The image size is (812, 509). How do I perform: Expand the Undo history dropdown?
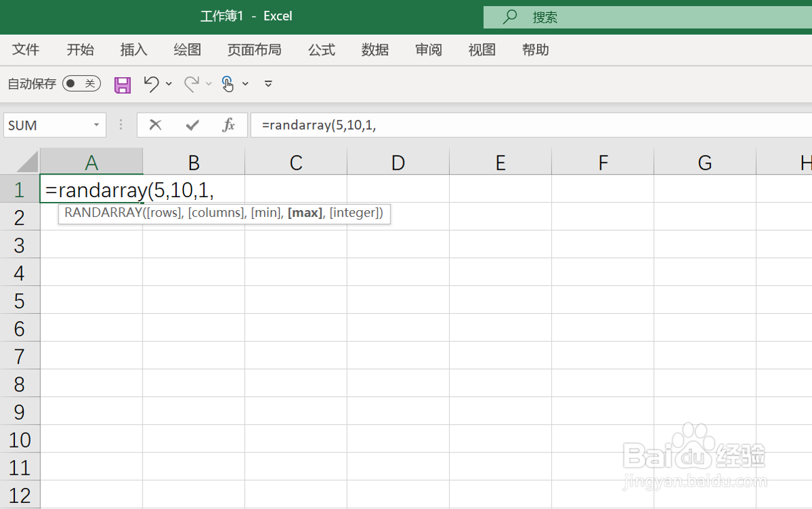(x=169, y=83)
